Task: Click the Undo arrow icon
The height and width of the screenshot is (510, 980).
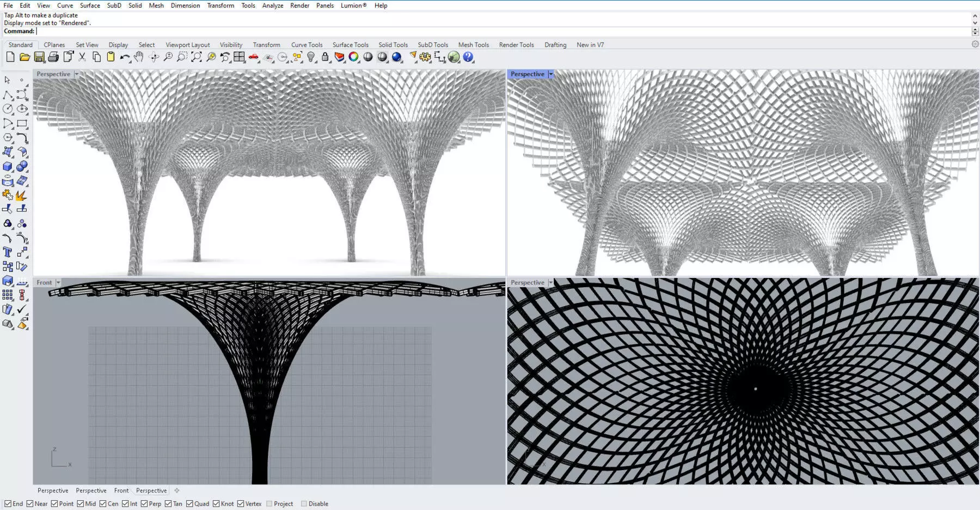Action: tap(125, 57)
